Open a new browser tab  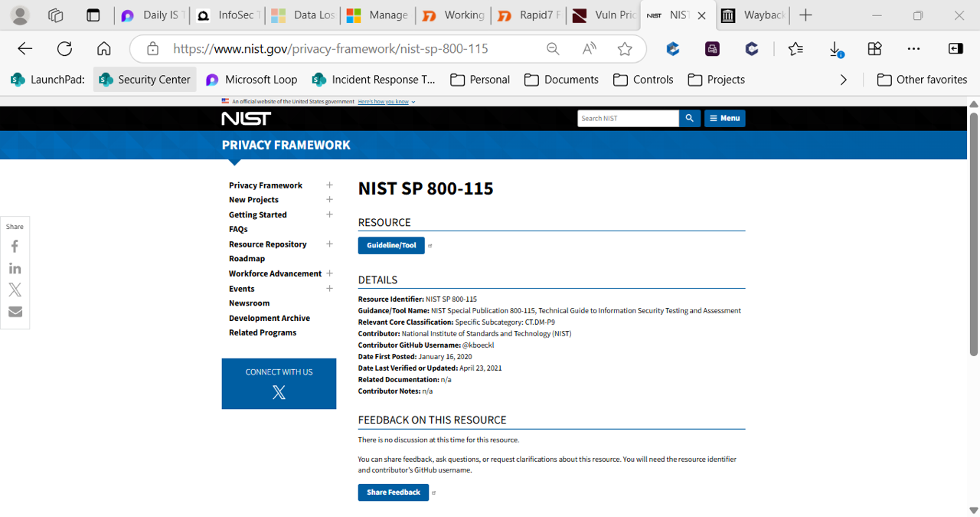(x=805, y=15)
